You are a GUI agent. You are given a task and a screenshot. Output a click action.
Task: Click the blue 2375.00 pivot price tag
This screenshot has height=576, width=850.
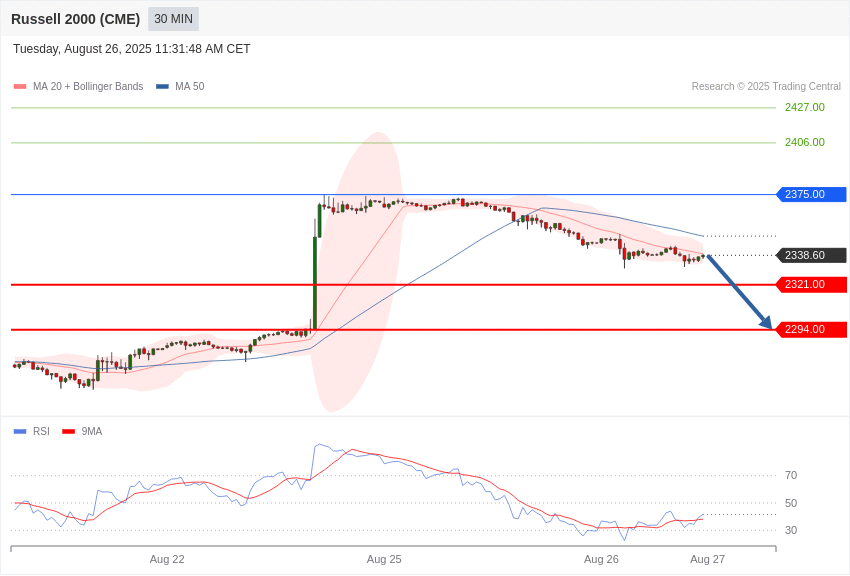click(x=811, y=195)
